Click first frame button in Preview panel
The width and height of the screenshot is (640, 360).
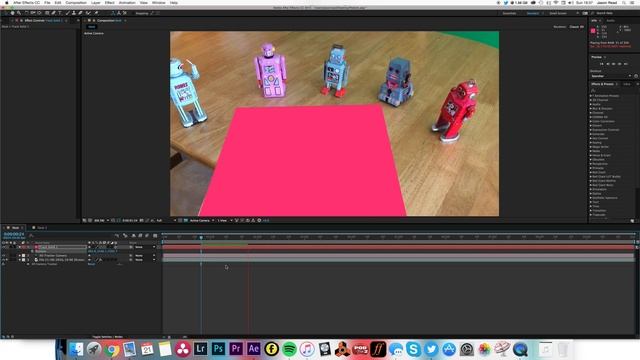tap(602, 64)
